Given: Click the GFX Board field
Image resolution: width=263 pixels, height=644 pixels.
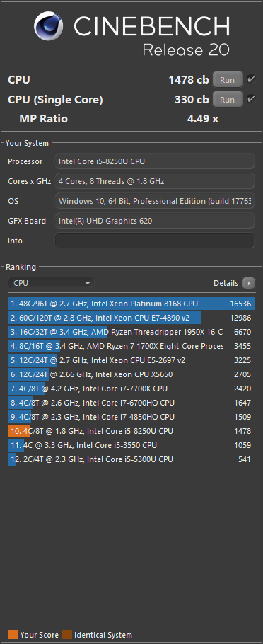Looking at the screenshot, I should tap(155, 221).
